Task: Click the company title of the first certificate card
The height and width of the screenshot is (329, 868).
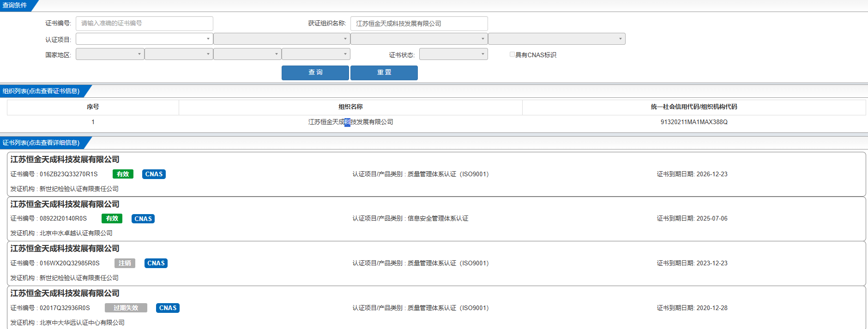Action: [65, 160]
